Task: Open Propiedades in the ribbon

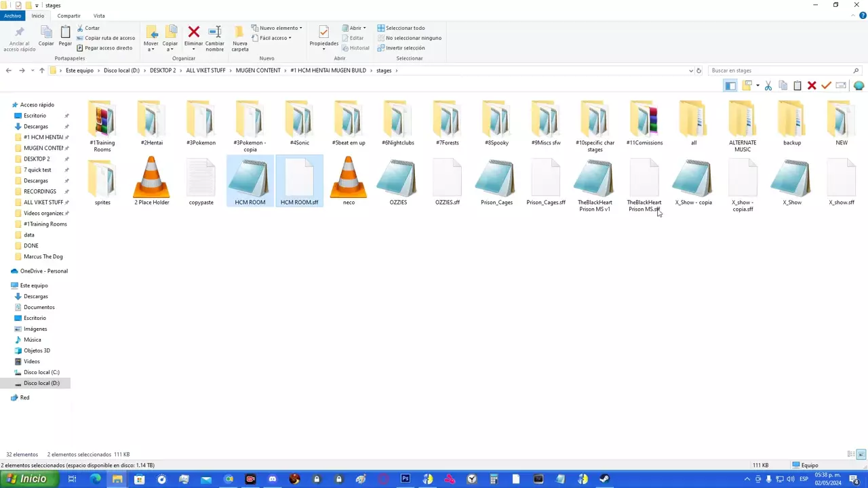Action: click(323, 36)
